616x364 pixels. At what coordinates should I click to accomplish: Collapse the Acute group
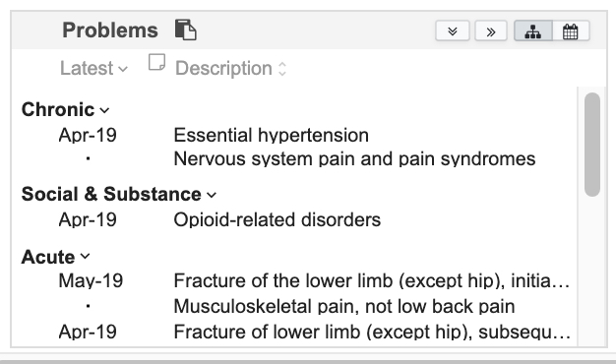[x=55, y=257]
